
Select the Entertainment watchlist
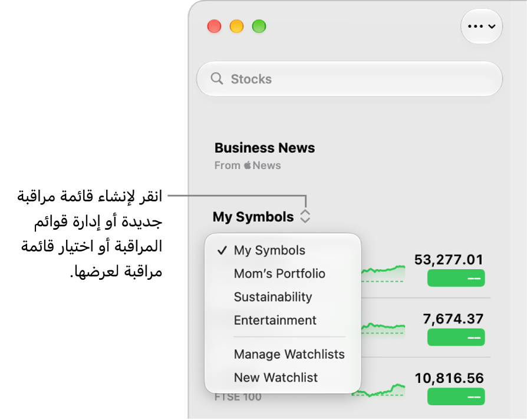pyautogui.click(x=275, y=320)
